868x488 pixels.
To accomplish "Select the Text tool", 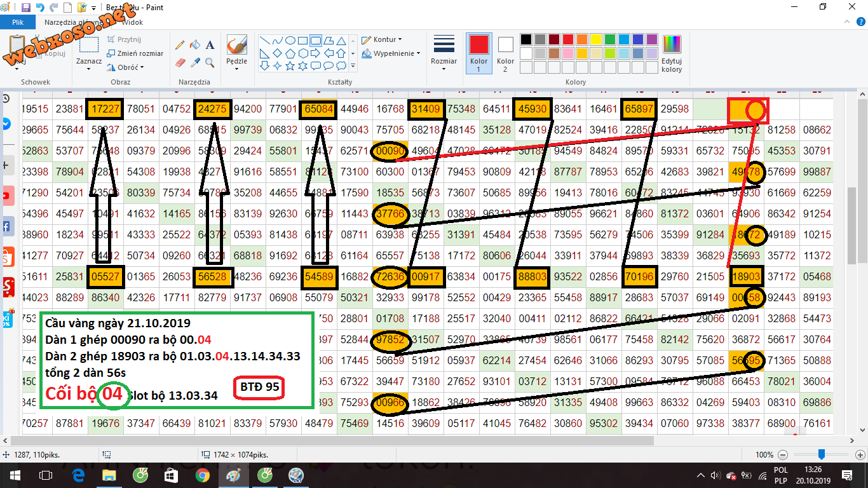I will pyautogui.click(x=210, y=45).
